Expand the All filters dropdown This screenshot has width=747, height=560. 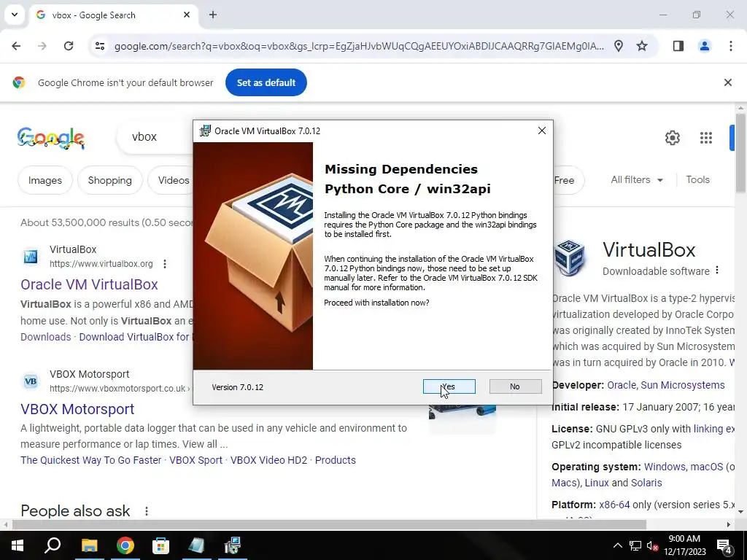tap(637, 179)
